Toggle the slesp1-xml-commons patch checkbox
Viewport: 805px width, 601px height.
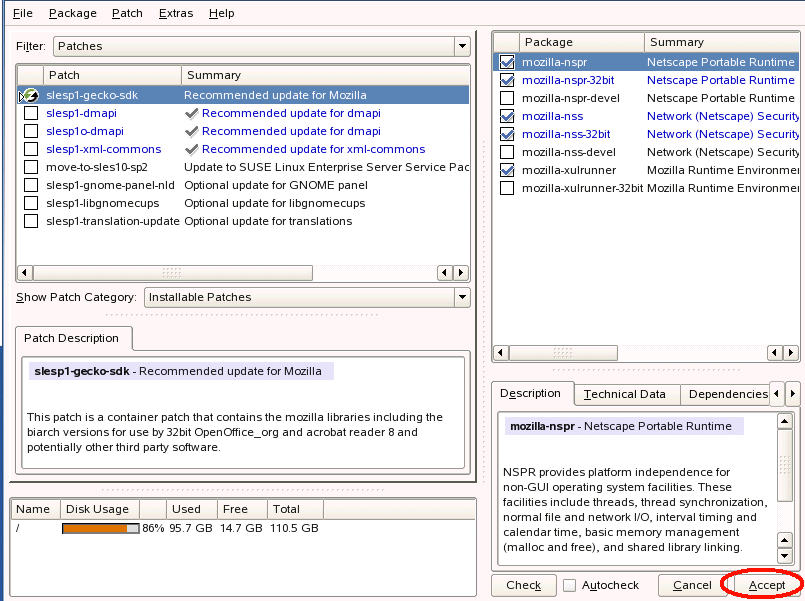31,149
